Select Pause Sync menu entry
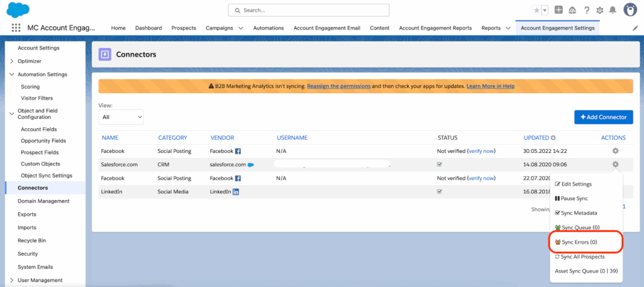644x287 pixels. click(x=571, y=198)
